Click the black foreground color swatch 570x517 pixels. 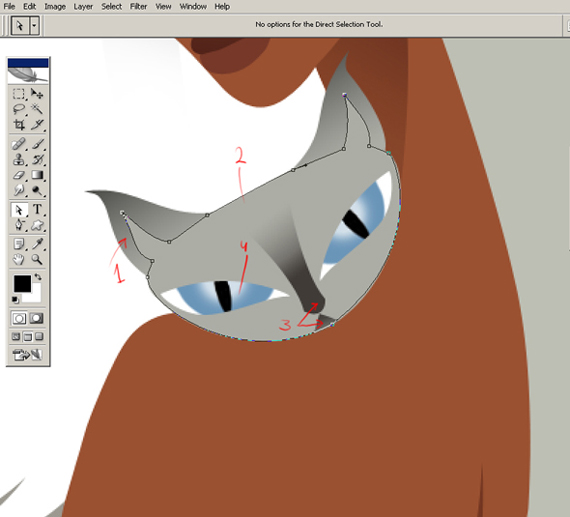(23, 284)
